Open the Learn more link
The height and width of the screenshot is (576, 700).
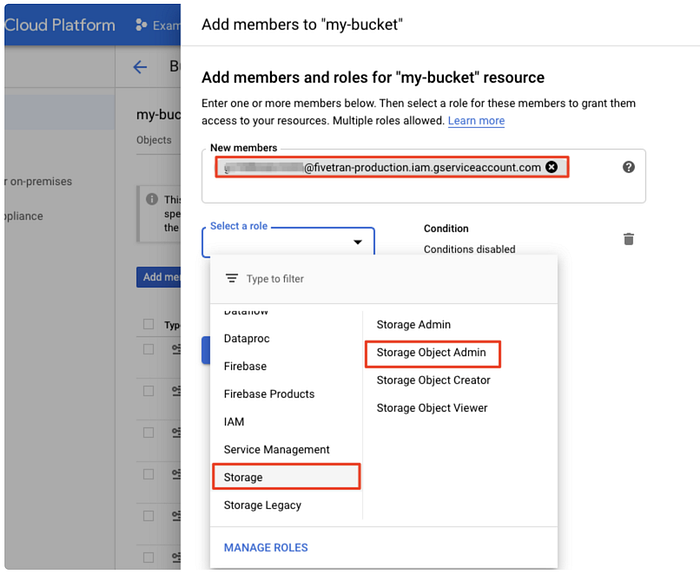(x=476, y=121)
